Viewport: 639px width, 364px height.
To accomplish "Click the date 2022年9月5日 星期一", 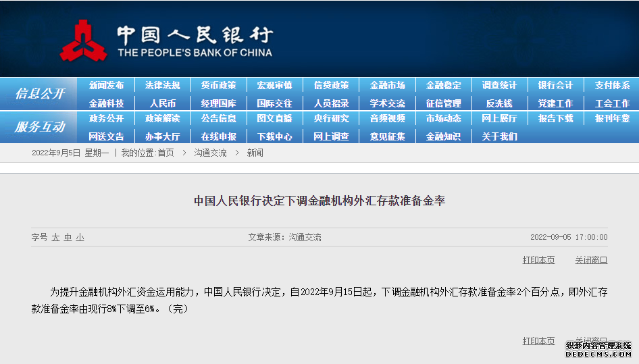I will (70, 153).
